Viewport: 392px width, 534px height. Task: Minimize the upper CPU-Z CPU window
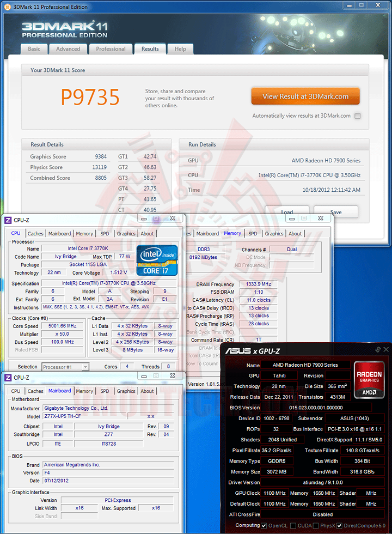tap(144, 219)
